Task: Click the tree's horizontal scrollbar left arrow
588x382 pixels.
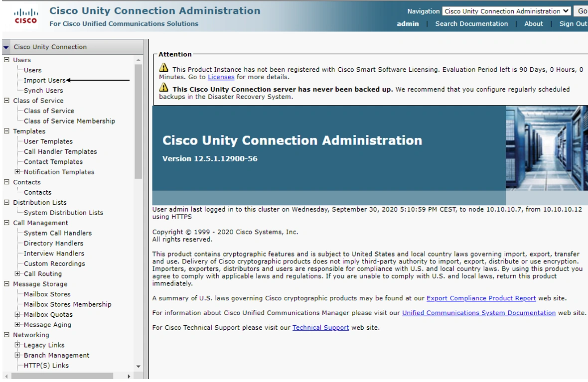Action: coord(6,376)
